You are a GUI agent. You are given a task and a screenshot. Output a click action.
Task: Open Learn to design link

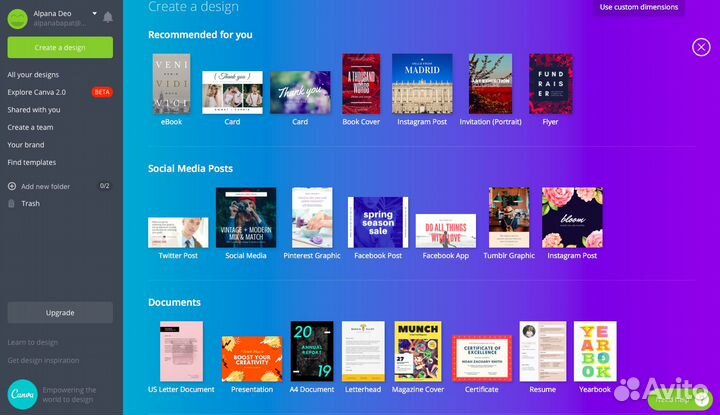pyautogui.click(x=33, y=342)
